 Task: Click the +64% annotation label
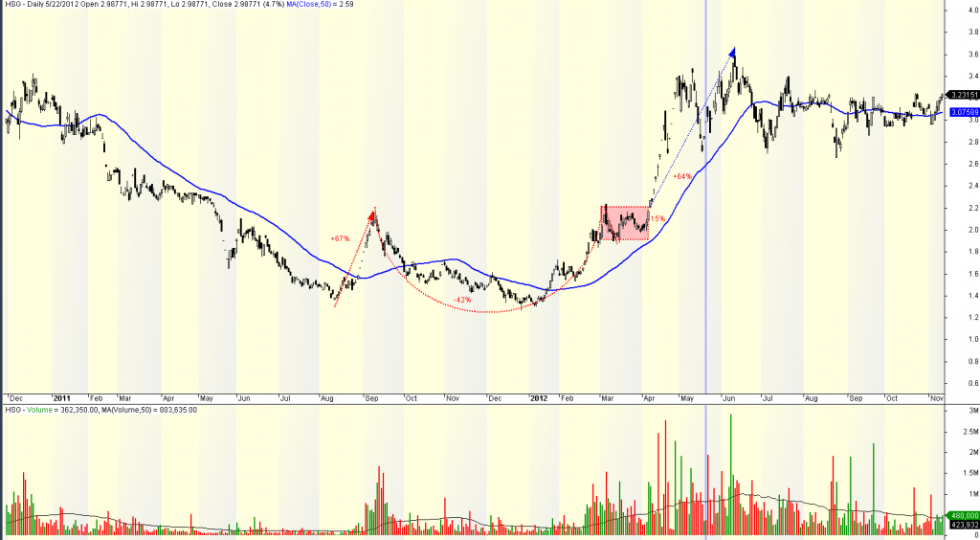682,176
